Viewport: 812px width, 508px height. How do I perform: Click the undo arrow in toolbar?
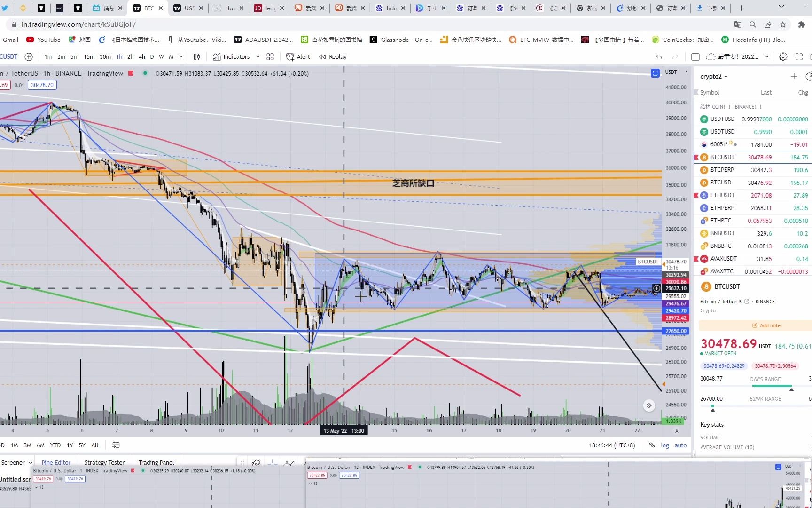pos(659,57)
